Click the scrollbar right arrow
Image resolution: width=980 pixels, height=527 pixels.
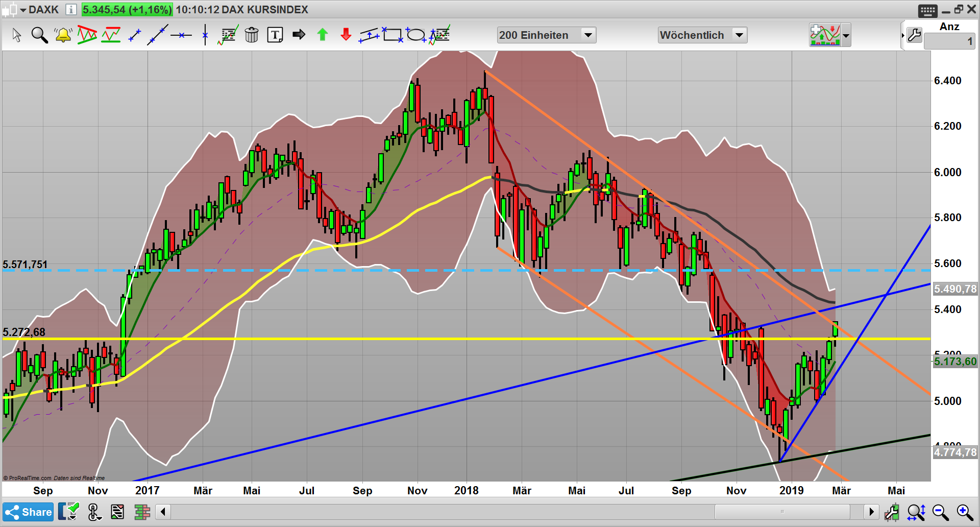pyautogui.click(x=871, y=512)
